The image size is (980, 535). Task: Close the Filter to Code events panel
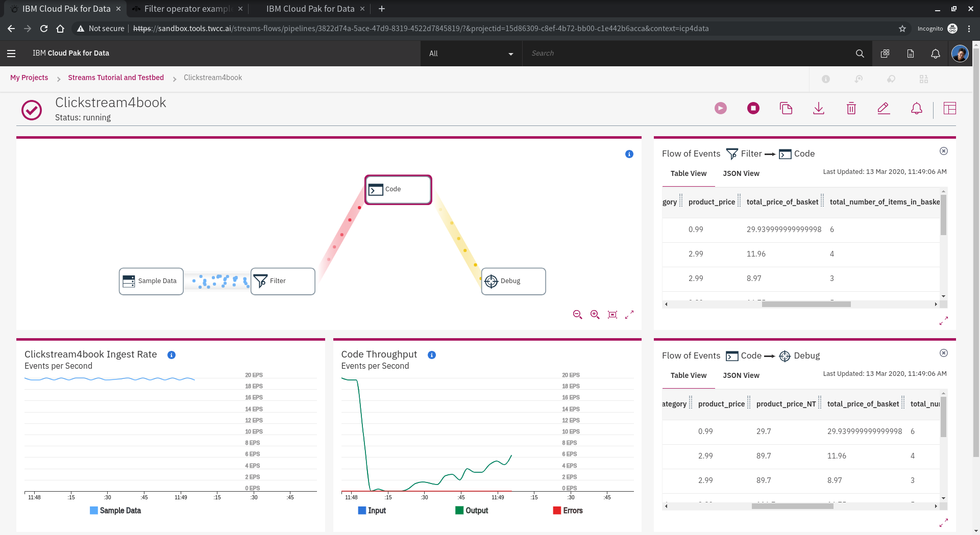(x=944, y=151)
